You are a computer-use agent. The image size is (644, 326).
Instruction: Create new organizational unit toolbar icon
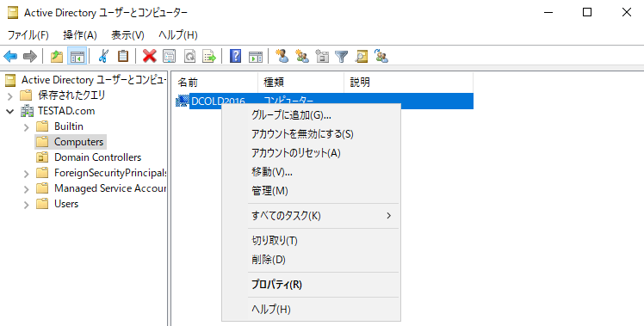click(x=322, y=56)
